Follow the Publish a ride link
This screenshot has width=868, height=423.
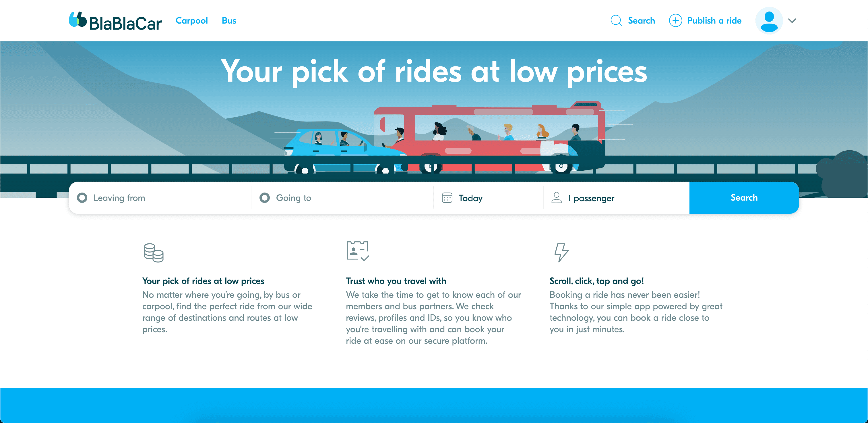714,21
